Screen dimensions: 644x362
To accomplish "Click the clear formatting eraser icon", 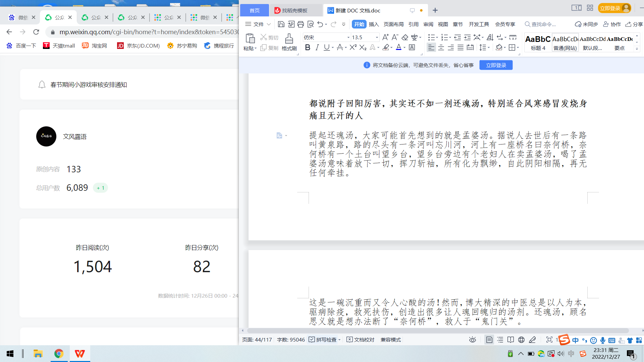I will pos(405,37).
